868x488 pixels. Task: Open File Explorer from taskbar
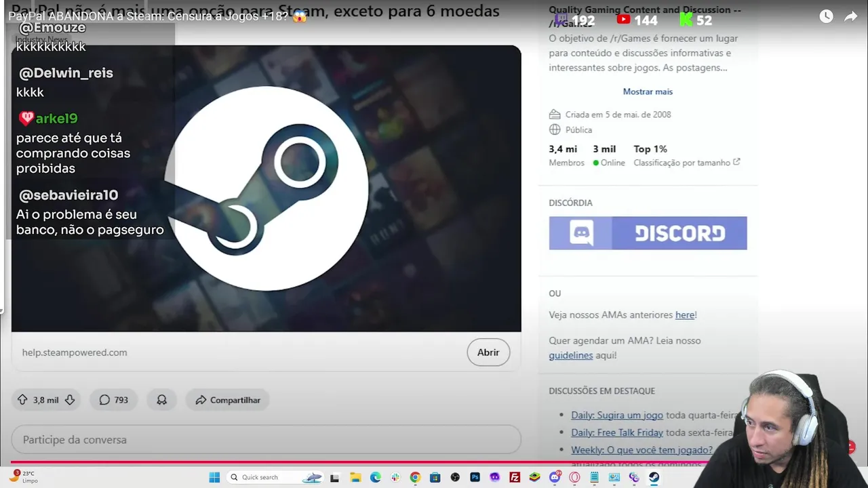coord(355,477)
